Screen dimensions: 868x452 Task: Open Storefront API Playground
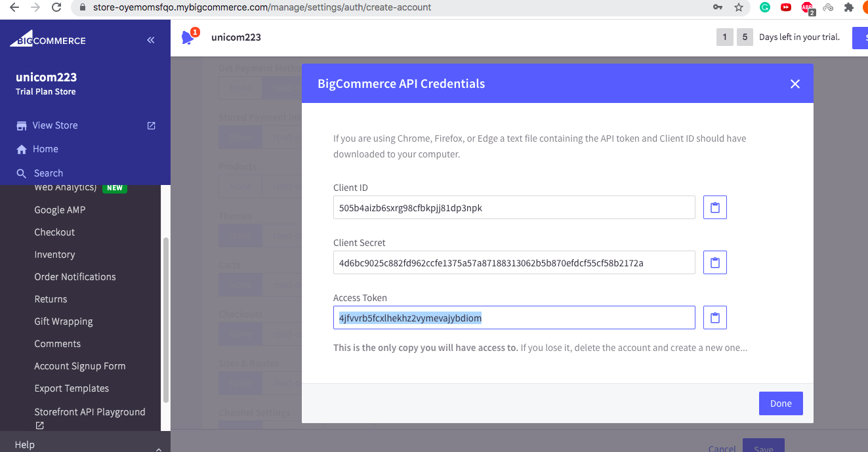pos(90,412)
